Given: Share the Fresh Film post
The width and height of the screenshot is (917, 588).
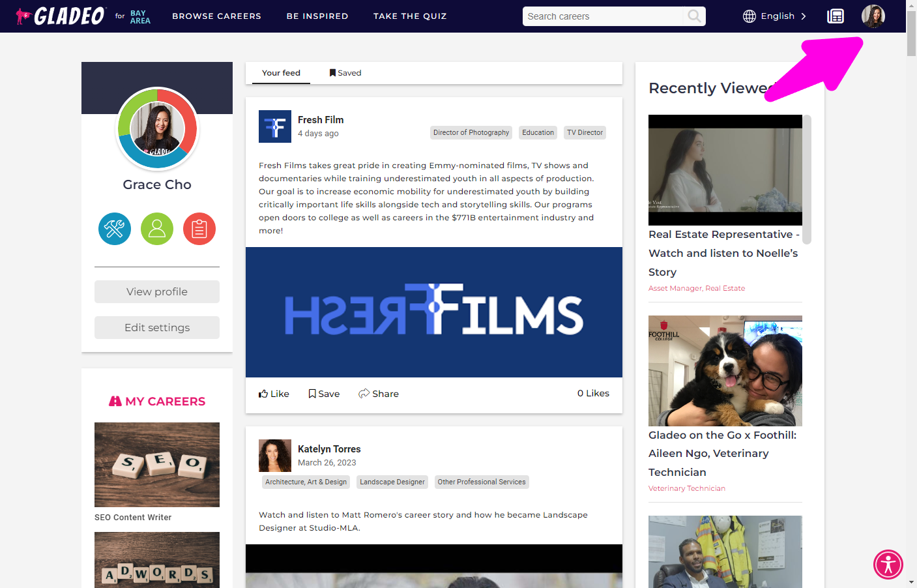Looking at the screenshot, I should coord(379,394).
